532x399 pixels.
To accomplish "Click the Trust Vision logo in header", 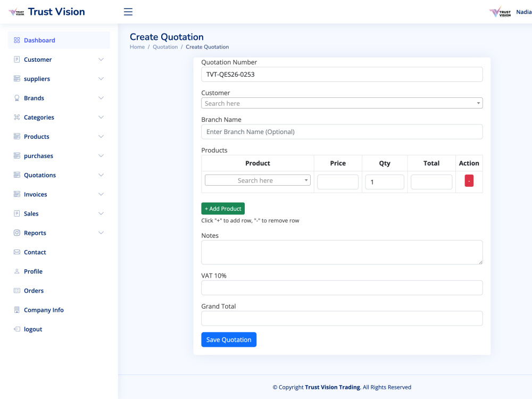I will click(x=16, y=12).
